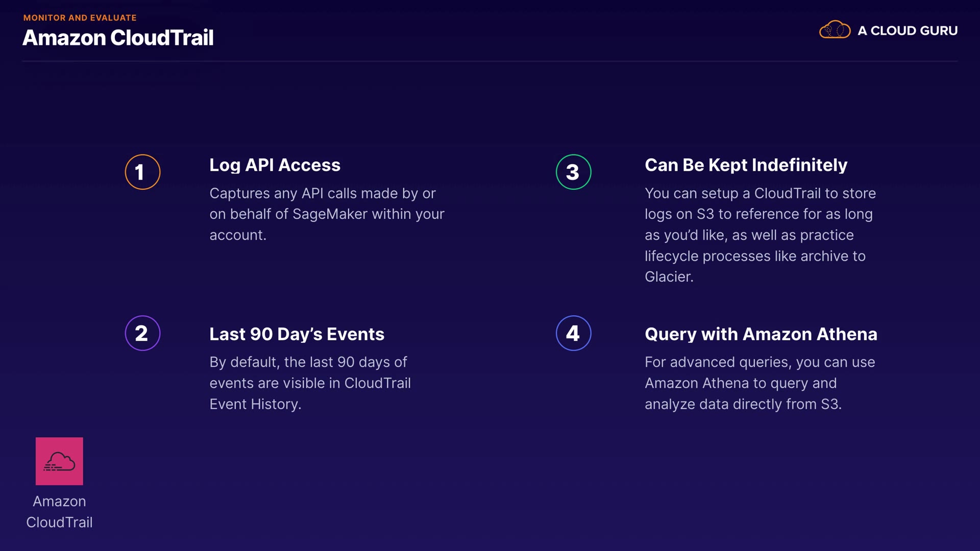Click the Amazon CloudTrail label under icon

coord(59,511)
